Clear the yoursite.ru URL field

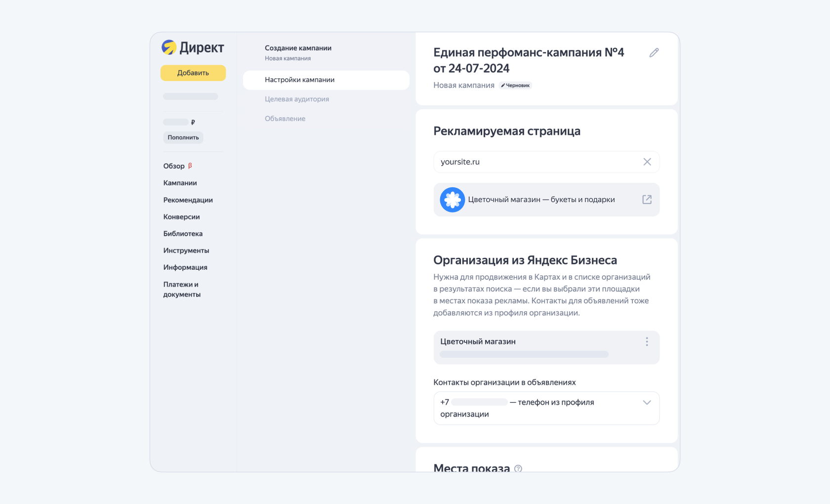647,162
